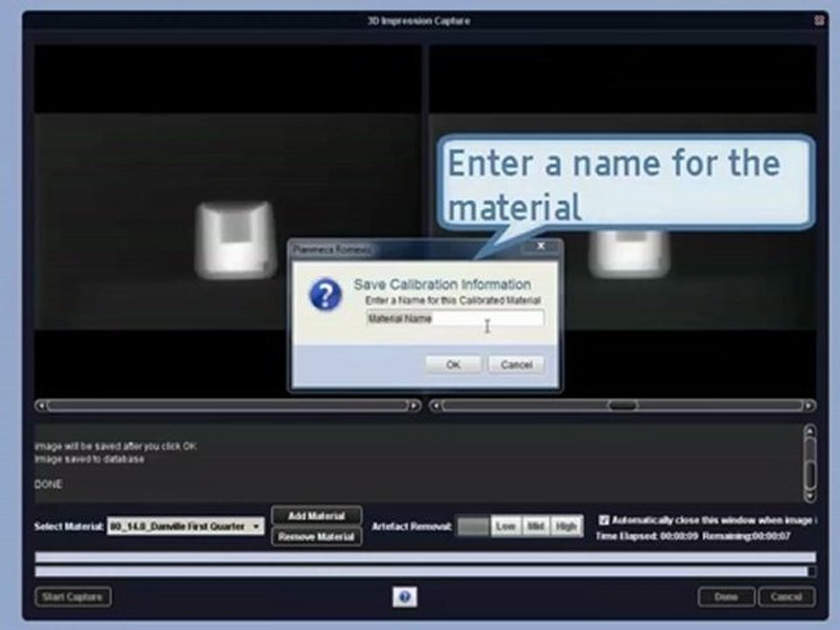The height and width of the screenshot is (630, 840).
Task: Cancel the Save Calibration Information dialog
Action: click(516, 365)
